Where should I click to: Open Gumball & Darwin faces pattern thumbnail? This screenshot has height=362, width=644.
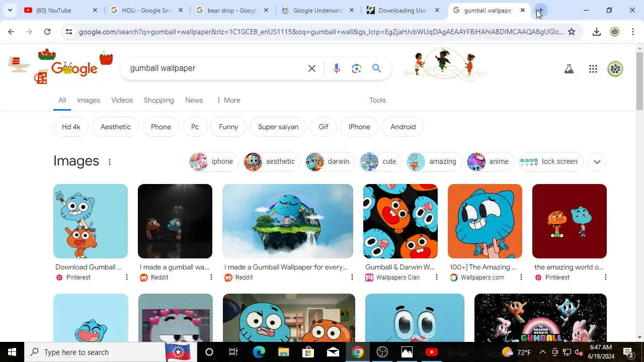pyautogui.click(x=400, y=221)
